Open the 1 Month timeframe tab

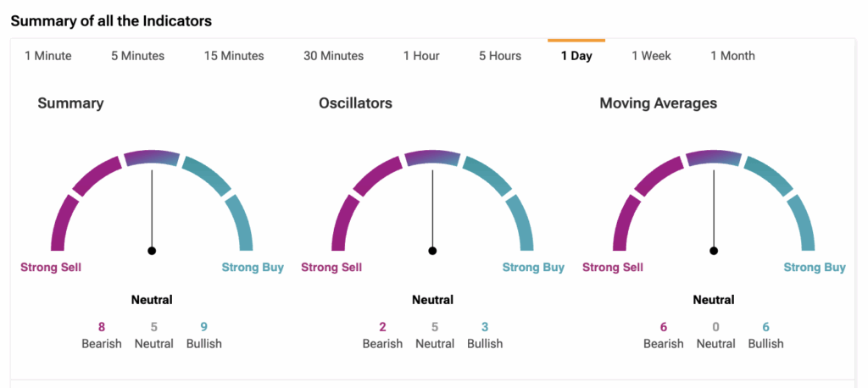click(x=732, y=56)
